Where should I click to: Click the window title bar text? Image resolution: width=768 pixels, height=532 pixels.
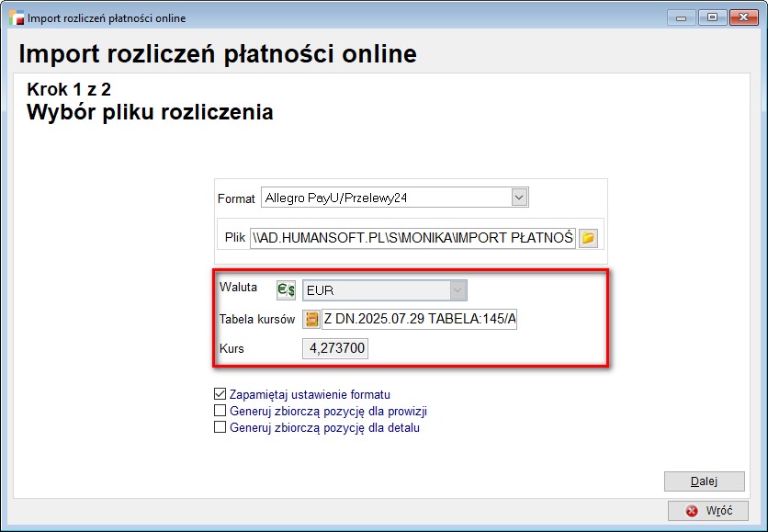coord(107,18)
